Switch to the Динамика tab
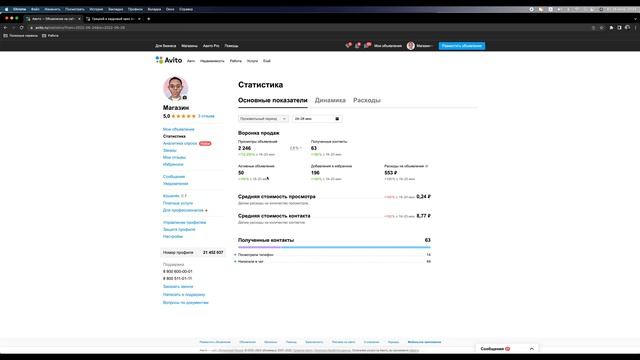Screen dimensions: 640x360 (330, 100)
